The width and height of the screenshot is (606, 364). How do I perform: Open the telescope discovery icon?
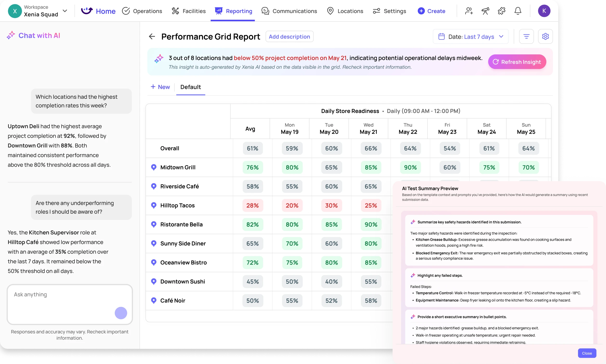pos(485,11)
